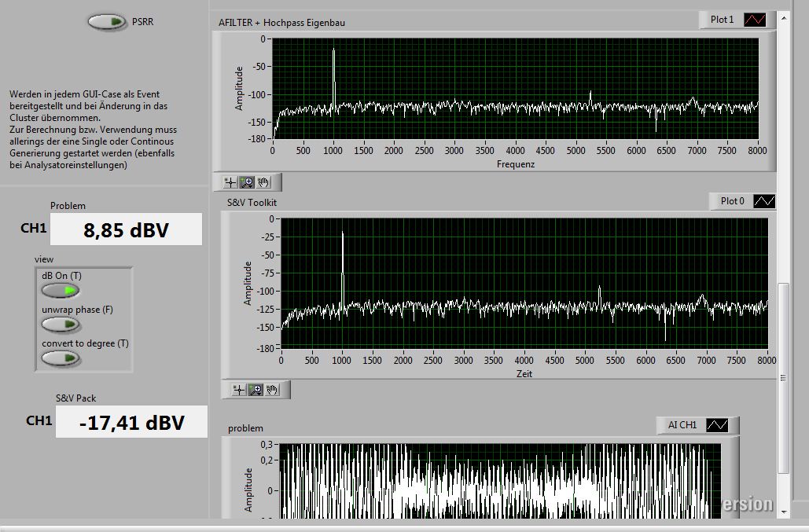Click the scroll down arrow of vertical scrollbar
Viewport: 809px width, 532px height.
(x=784, y=512)
